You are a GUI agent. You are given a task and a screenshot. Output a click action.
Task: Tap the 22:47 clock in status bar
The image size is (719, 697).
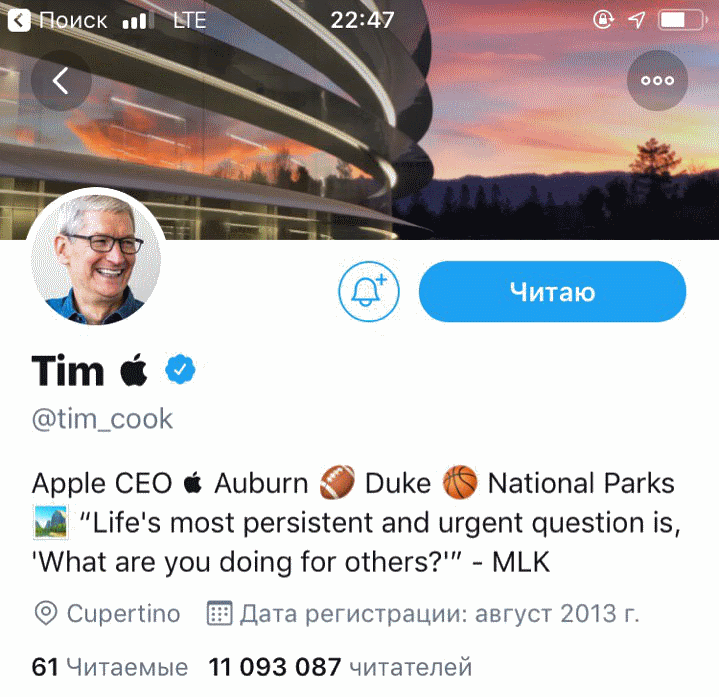(360, 20)
